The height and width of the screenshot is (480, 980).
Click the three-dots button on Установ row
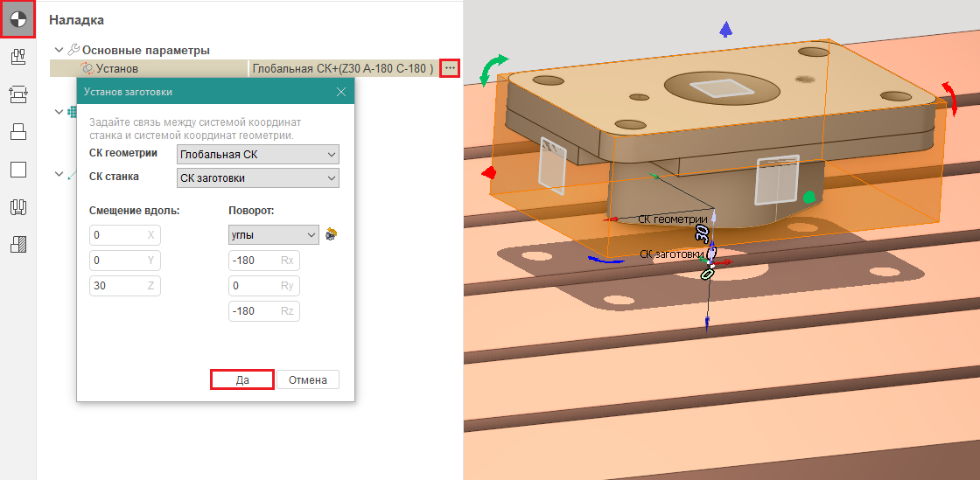tap(450, 68)
